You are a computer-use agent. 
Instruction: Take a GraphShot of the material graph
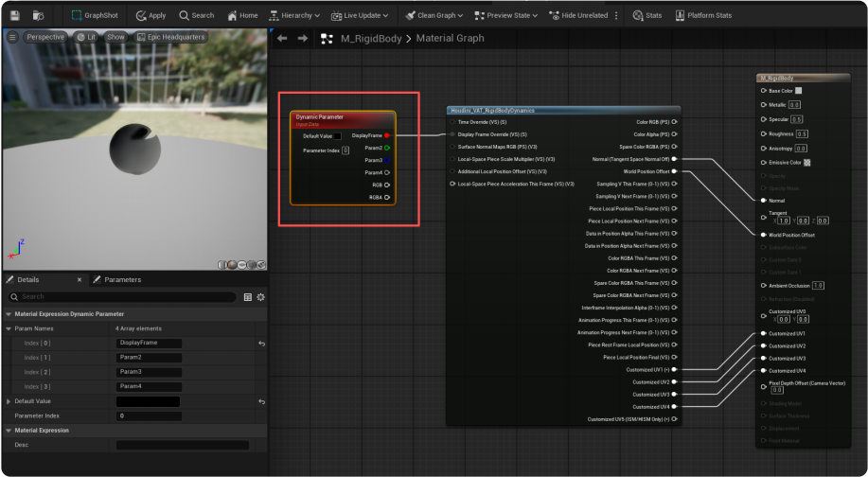click(97, 15)
